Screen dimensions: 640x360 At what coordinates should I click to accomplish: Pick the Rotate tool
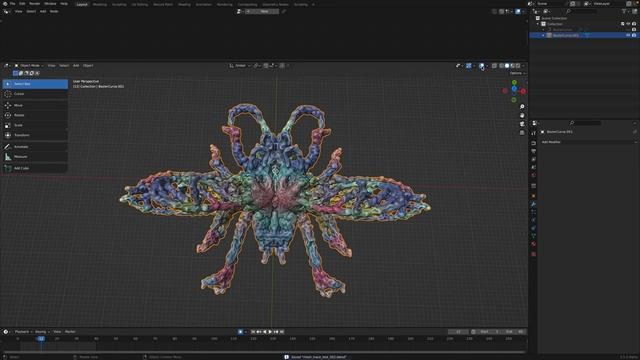pos(35,115)
